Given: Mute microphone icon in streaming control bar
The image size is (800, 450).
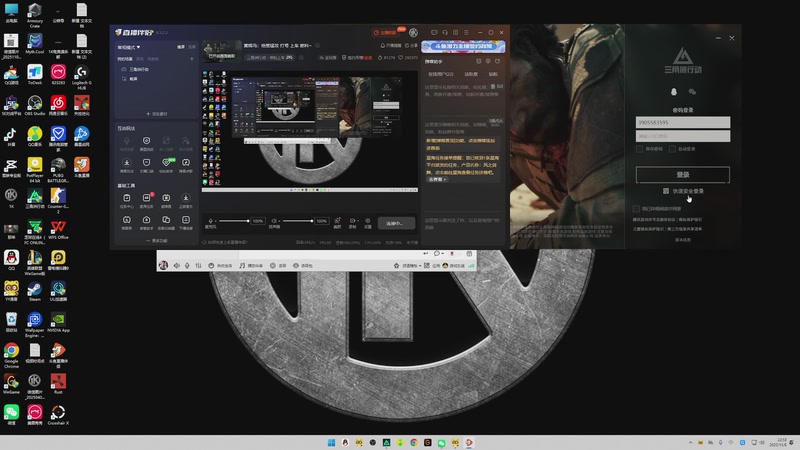Looking at the screenshot, I should [210, 221].
